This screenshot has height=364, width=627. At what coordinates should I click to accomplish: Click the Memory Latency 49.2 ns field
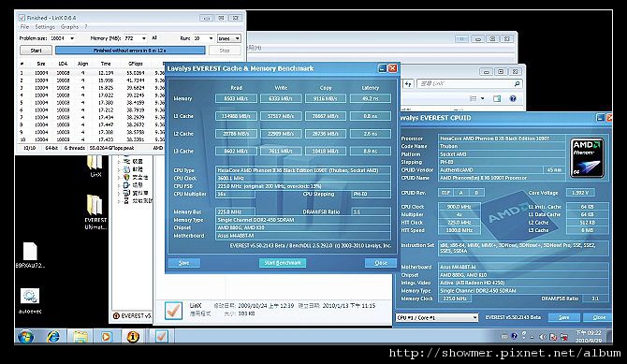[371, 98]
